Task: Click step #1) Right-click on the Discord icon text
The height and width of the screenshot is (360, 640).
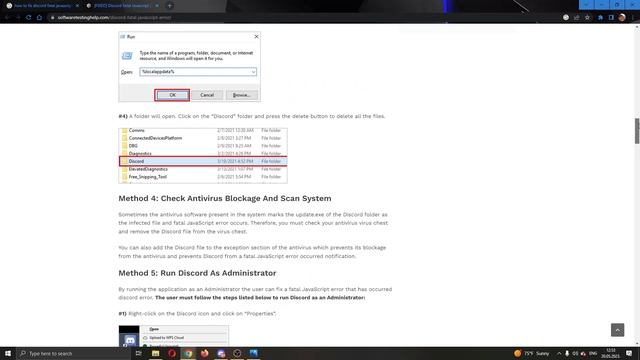Action: coord(197,313)
